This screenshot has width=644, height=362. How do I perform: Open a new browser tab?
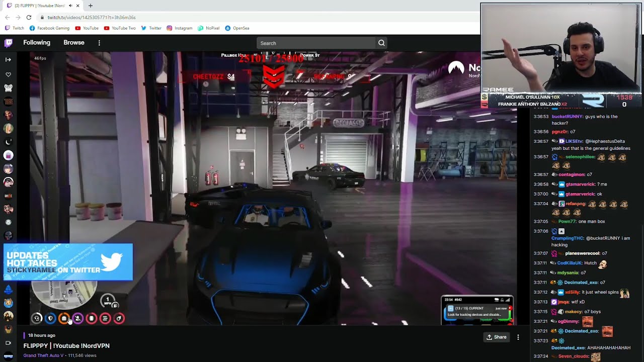[x=91, y=6]
